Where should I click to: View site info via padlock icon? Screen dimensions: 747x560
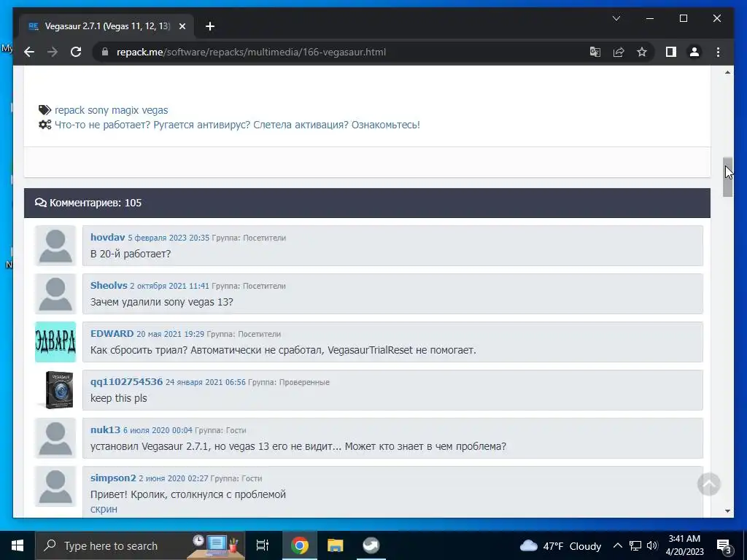click(x=105, y=52)
